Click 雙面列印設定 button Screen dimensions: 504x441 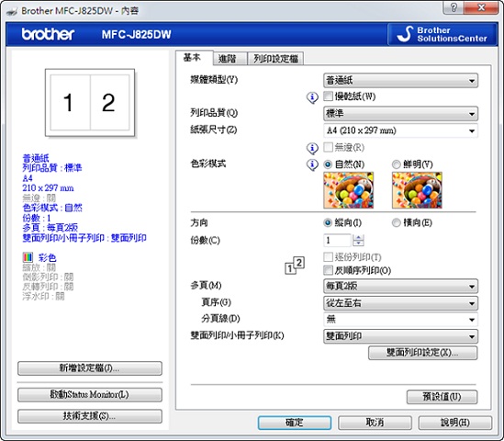(x=422, y=353)
